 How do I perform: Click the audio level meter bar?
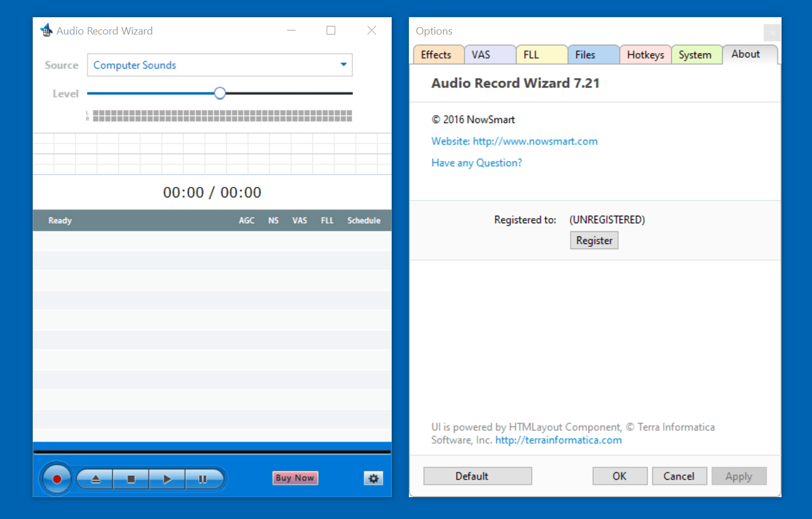[223, 116]
